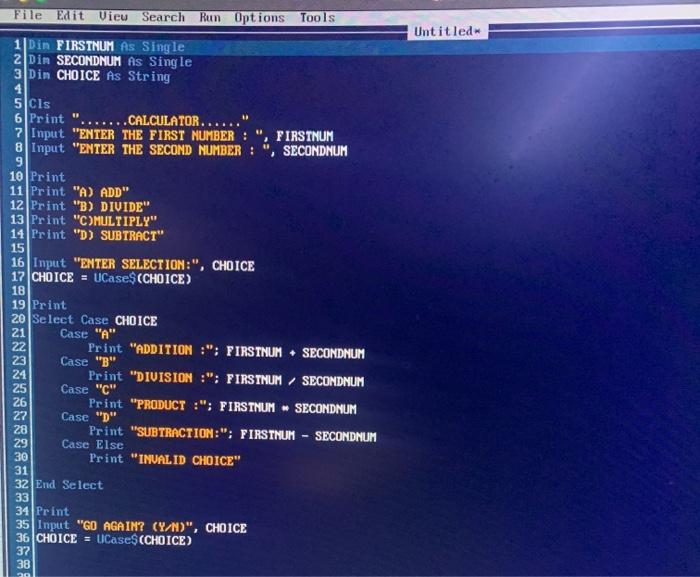The height and width of the screenshot is (577, 700).
Task: Open the File menu
Action: [28, 15]
